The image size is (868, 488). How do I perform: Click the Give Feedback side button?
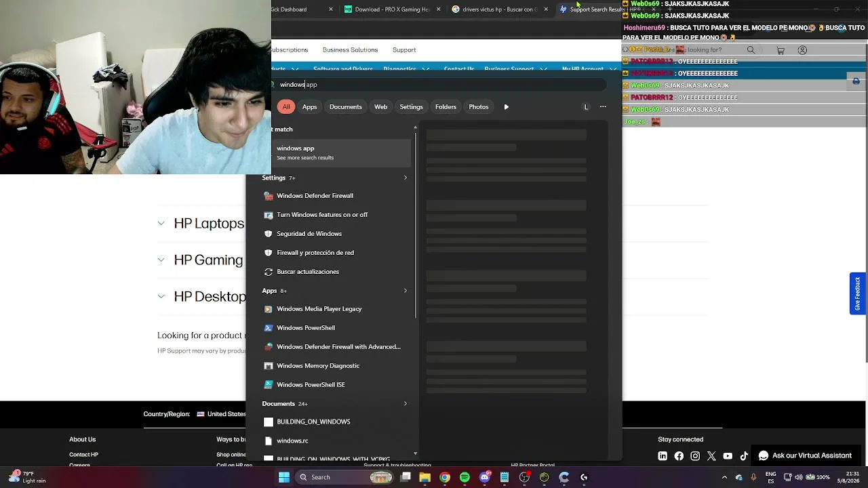point(857,293)
